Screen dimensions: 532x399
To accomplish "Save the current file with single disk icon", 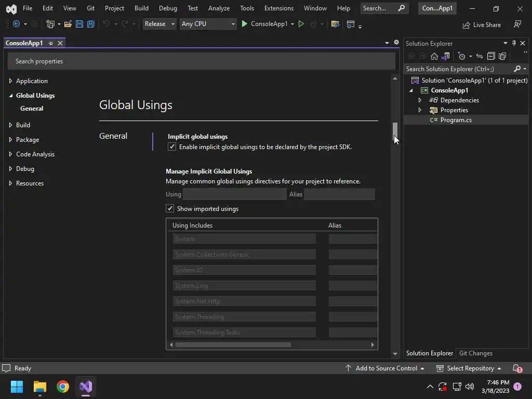I will (x=79, y=24).
